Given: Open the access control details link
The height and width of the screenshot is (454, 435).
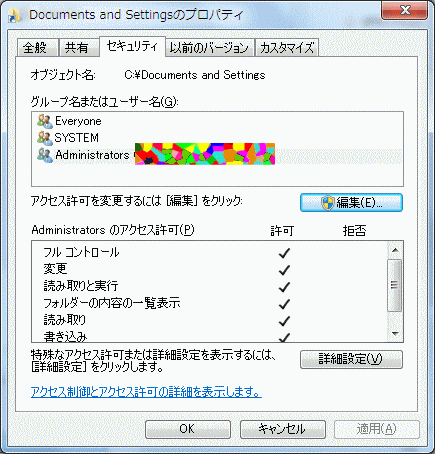Looking at the screenshot, I should click(x=146, y=392).
